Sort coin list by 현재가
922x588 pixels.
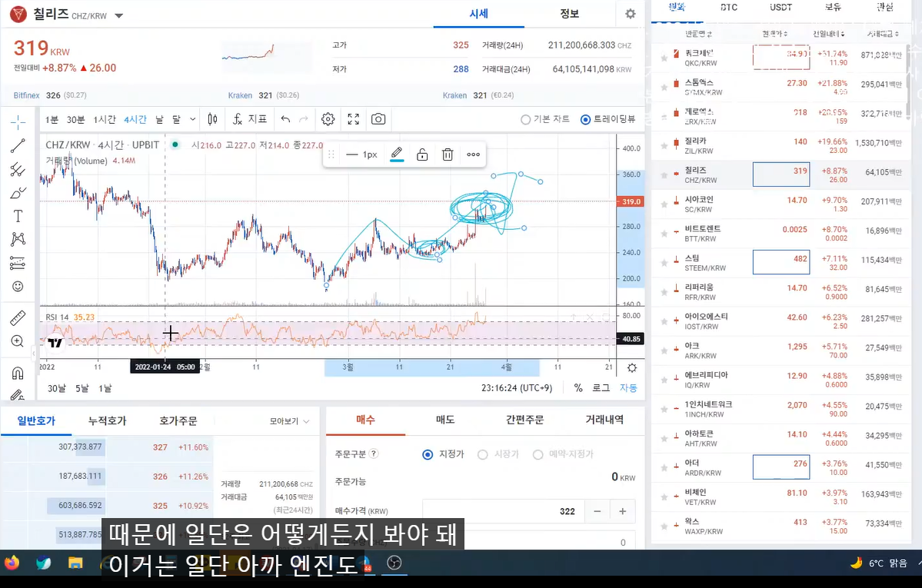[774, 34]
